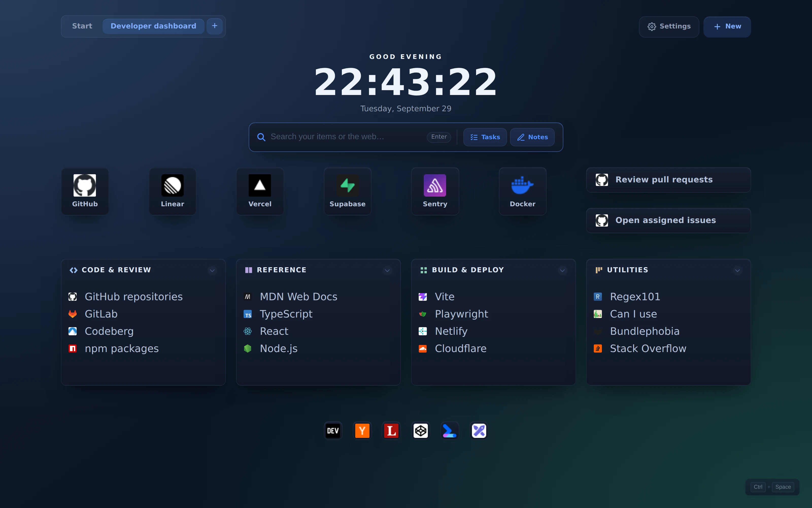Launch the Vercel shortcut tile

click(x=260, y=191)
